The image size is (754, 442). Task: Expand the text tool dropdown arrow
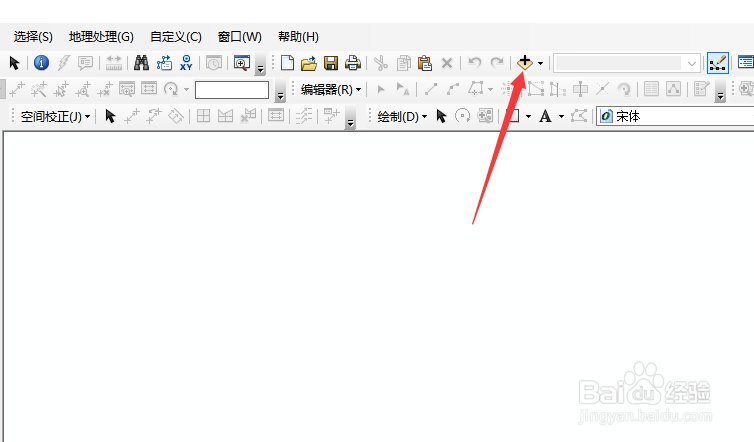[x=561, y=117]
